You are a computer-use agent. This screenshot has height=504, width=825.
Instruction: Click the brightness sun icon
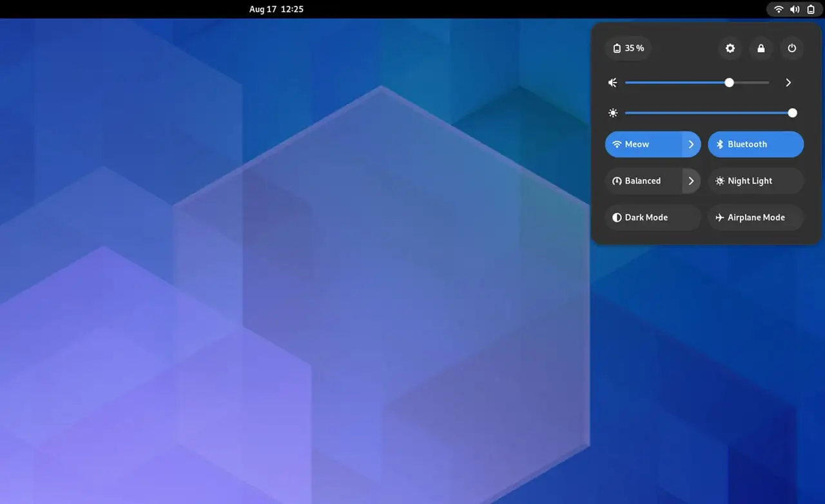click(x=613, y=113)
